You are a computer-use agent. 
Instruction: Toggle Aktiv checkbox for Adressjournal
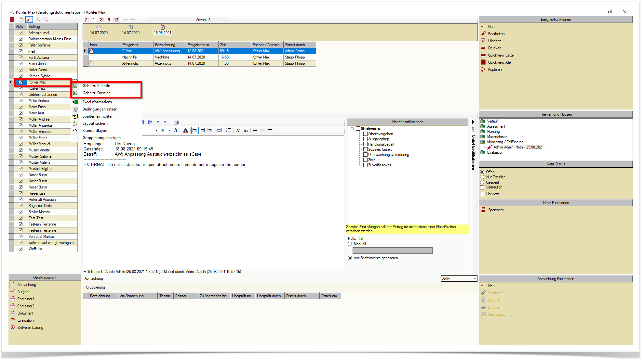pyautogui.click(x=20, y=33)
